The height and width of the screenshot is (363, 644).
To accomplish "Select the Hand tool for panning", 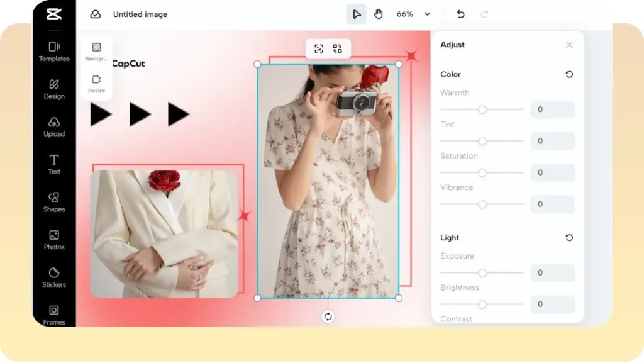I will 379,14.
